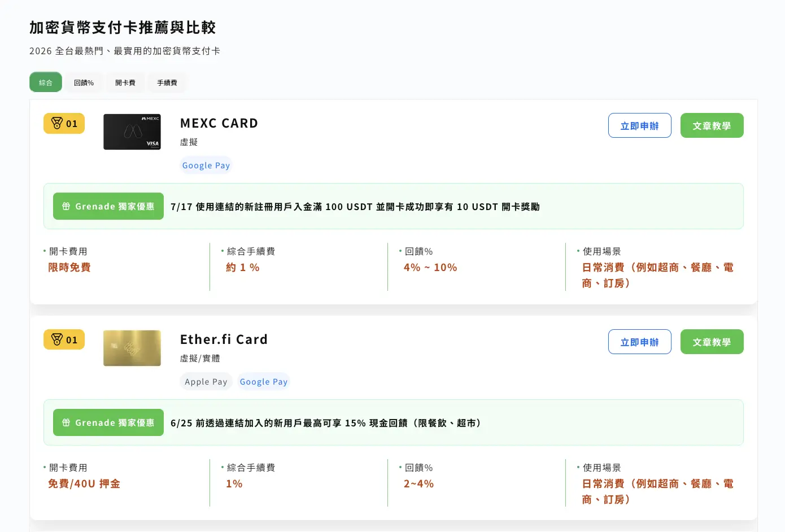Open the MEXC CARD title link
785x532 pixels.
(219, 123)
